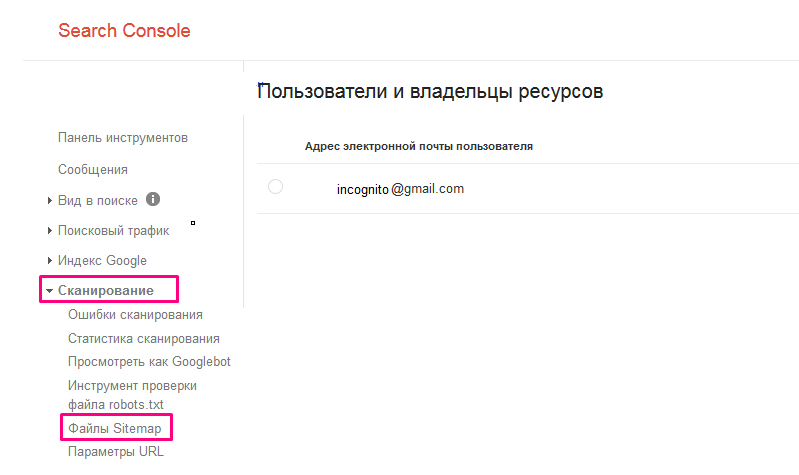Click the Search Console logo
This screenshot has height=475, width=799.
coord(124,31)
